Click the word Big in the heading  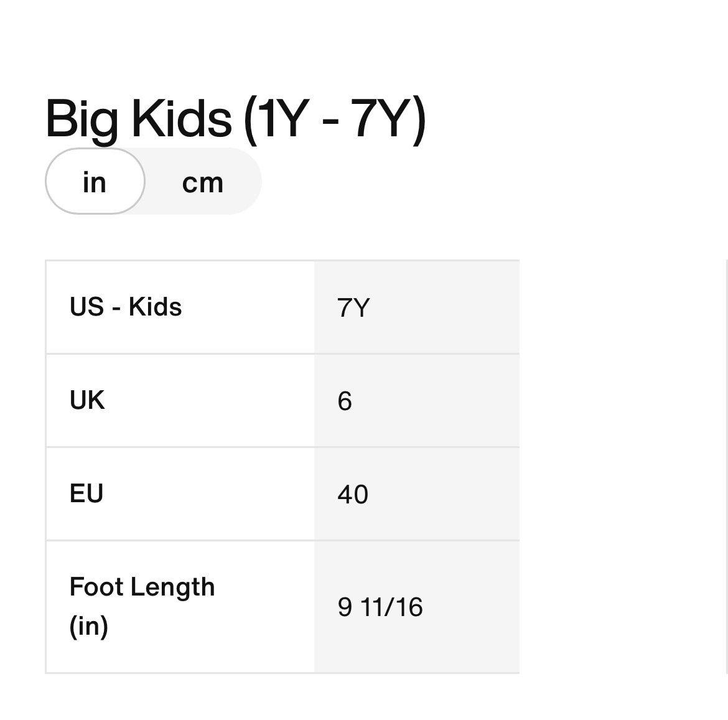[81, 119]
